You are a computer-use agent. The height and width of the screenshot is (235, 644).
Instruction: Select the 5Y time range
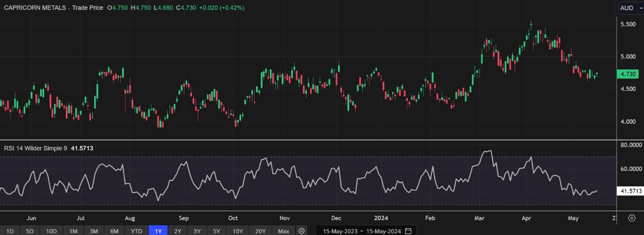(217, 231)
